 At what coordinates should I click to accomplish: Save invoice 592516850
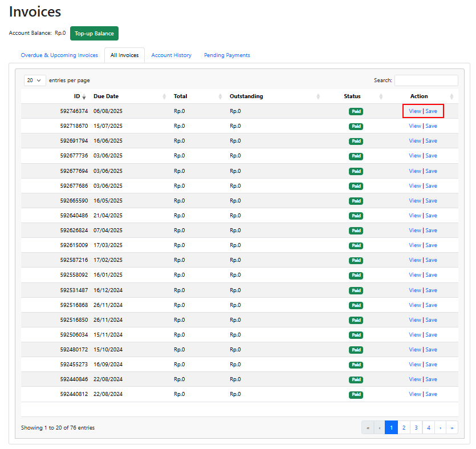[431, 320]
